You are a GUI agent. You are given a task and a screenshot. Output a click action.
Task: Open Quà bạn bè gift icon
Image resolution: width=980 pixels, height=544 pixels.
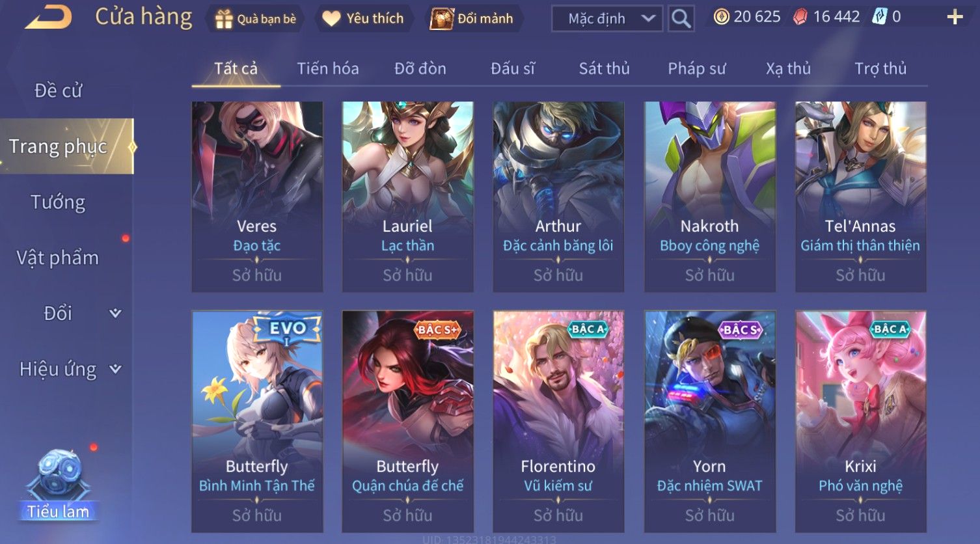click(x=224, y=20)
